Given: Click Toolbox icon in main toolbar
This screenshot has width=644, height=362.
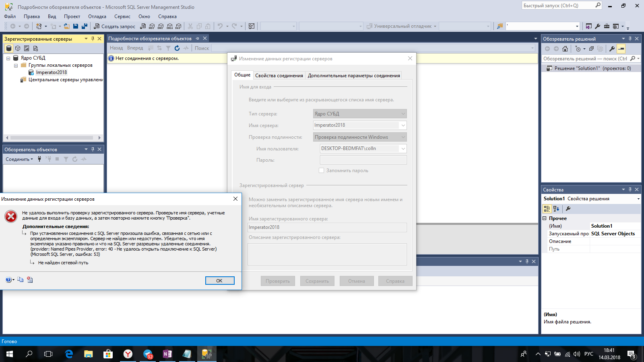Looking at the screenshot, I should pos(607,26).
